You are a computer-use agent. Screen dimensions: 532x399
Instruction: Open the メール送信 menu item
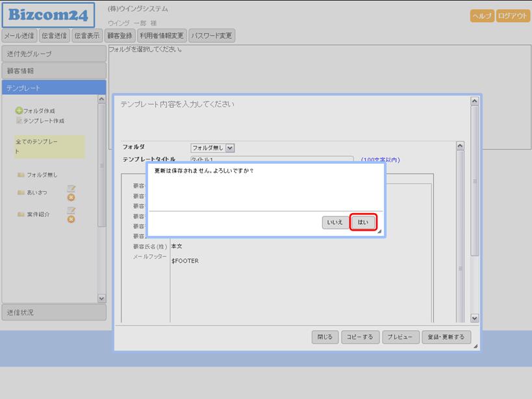pyautogui.click(x=19, y=36)
